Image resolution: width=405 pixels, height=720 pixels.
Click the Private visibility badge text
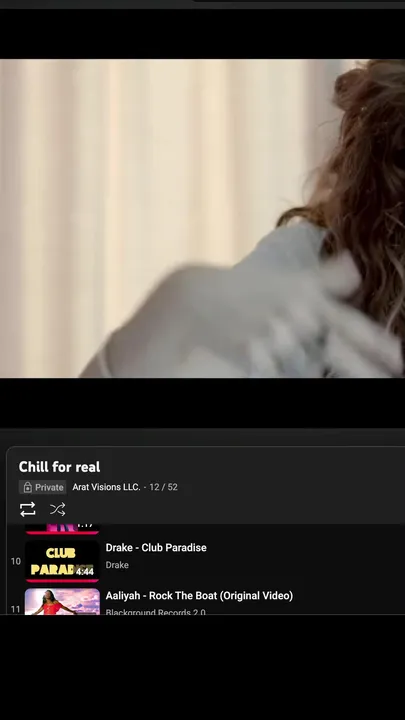pos(49,487)
